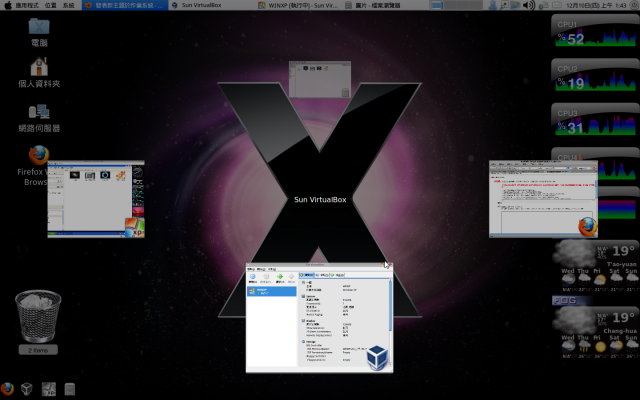Select the Firefox window thumbnail in switcher
Screen dimensions: 640x400
click(x=543, y=199)
